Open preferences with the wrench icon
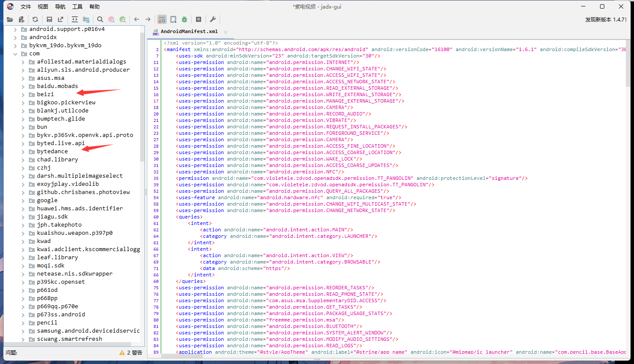 (213, 19)
